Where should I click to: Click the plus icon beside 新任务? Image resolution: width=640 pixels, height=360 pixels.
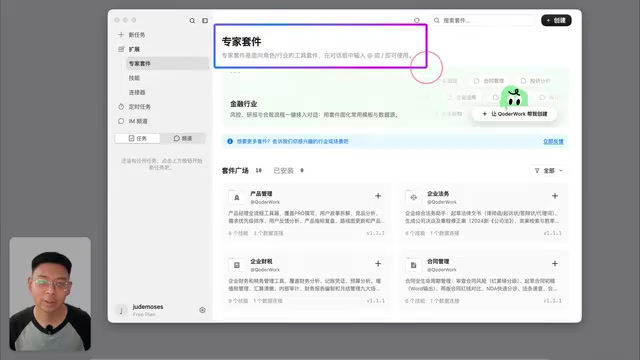point(121,35)
